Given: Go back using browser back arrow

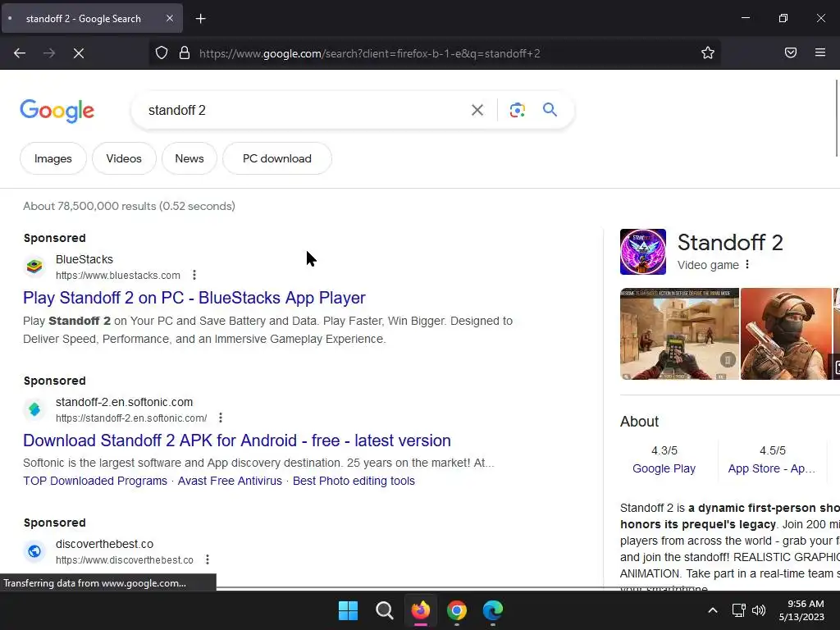Looking at the screenshot, I should pos(20,53).
